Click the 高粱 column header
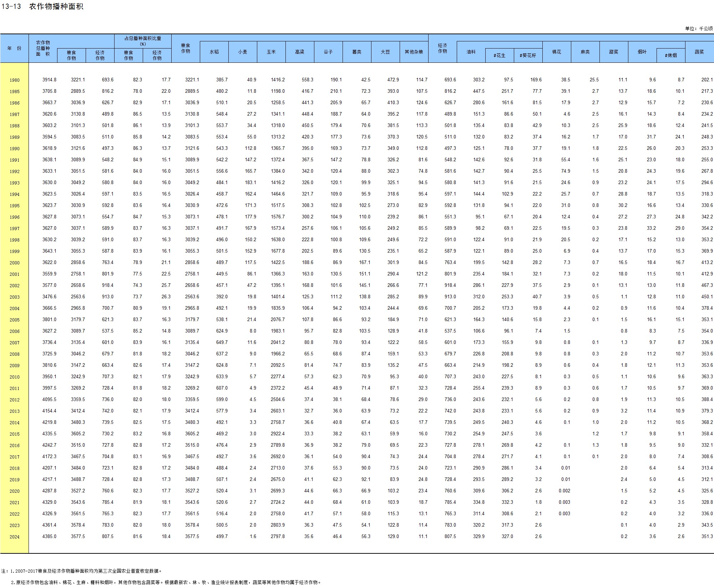714x588 pixels. click(300, 52)
